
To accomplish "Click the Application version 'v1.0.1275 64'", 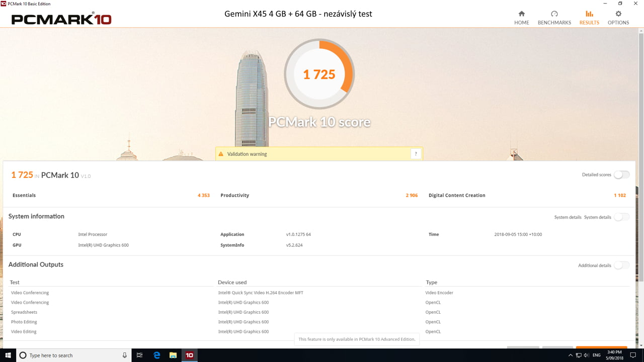I will 298,234.
